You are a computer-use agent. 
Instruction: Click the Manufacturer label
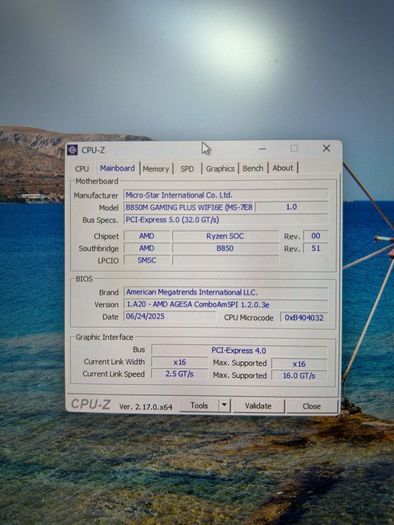click(x=96, y=195)
